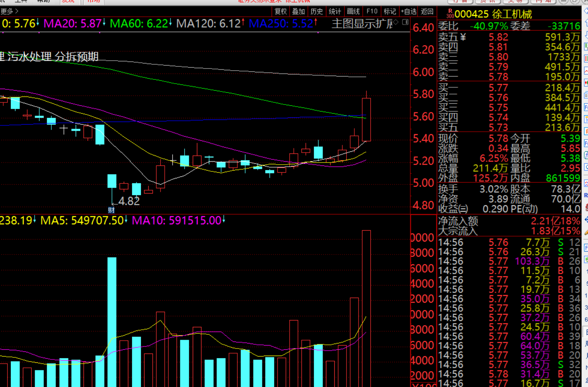Screen dimensions: 588x387
Task: Select the tallest red volume bar
Action: click(x=366, y=308)
